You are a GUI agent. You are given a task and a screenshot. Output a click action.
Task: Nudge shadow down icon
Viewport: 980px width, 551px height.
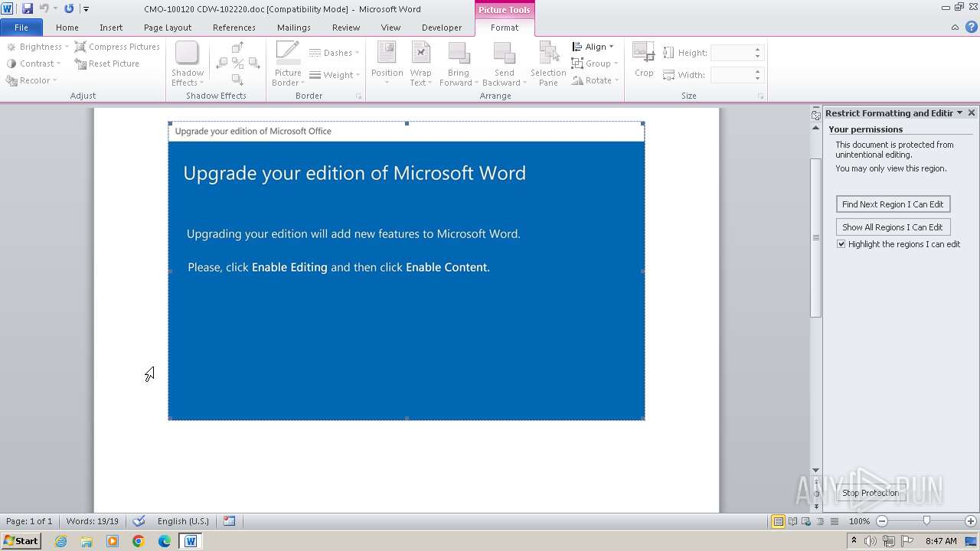238,80
